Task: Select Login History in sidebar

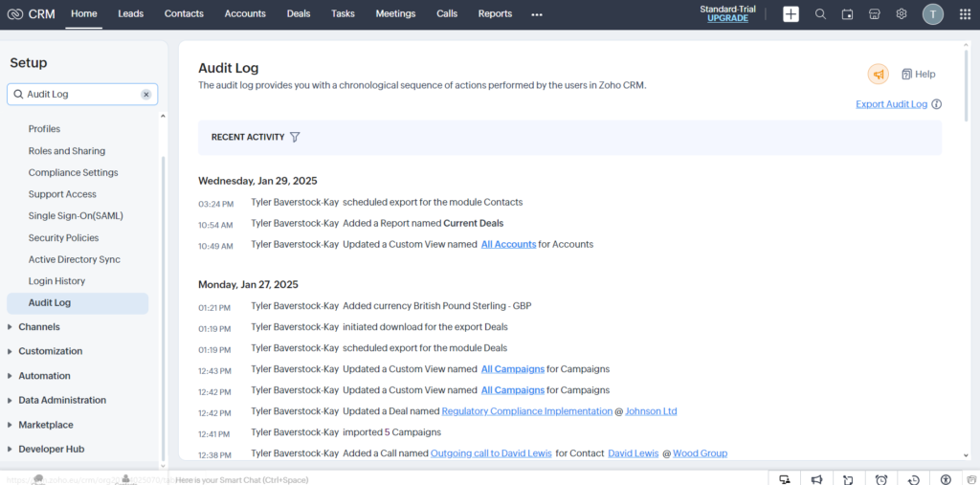Action: 56,281
